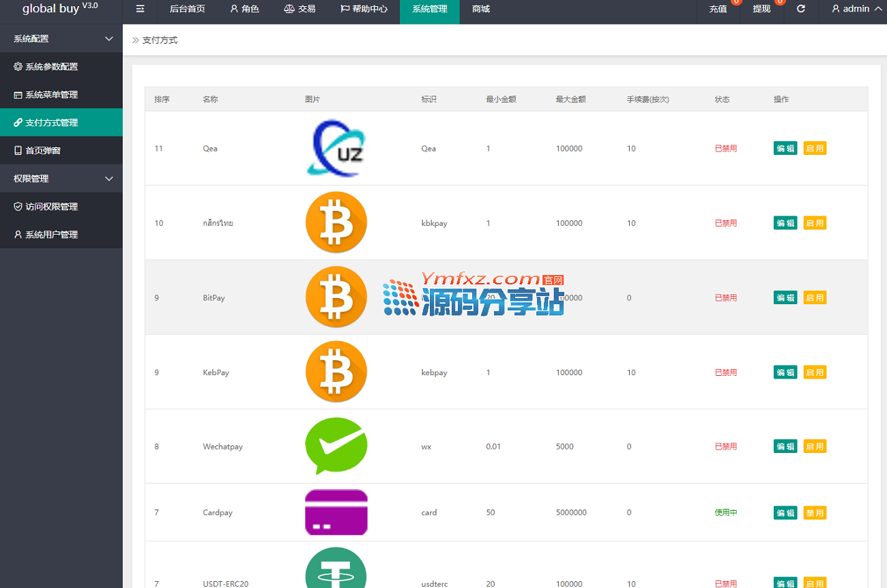Enable the Wechatpay payment method
The image size is (887, 588).
point(815,446)
